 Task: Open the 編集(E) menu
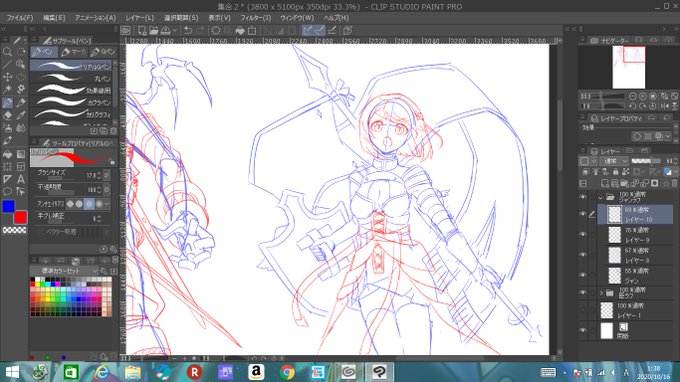point(54,18)
